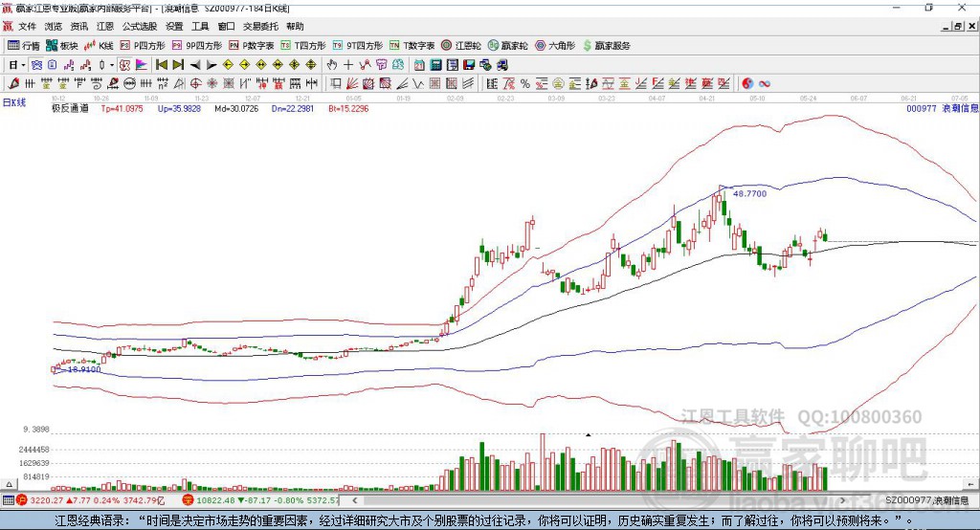
Task: Open the 江恩轮 Gann wheel
Action: click(461, 46)
